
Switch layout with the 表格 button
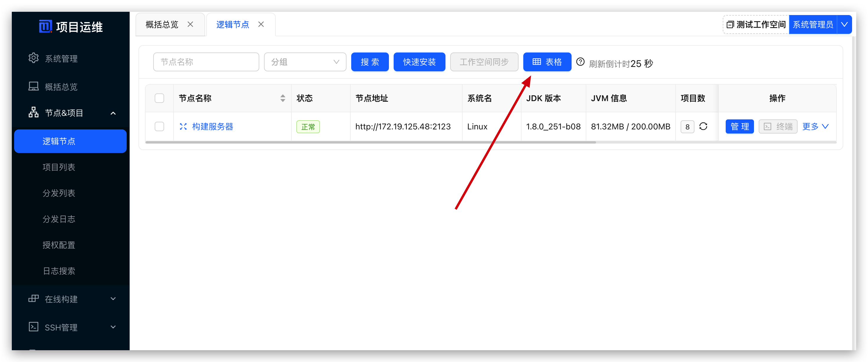pyautogui.click(x=547, y=62)
